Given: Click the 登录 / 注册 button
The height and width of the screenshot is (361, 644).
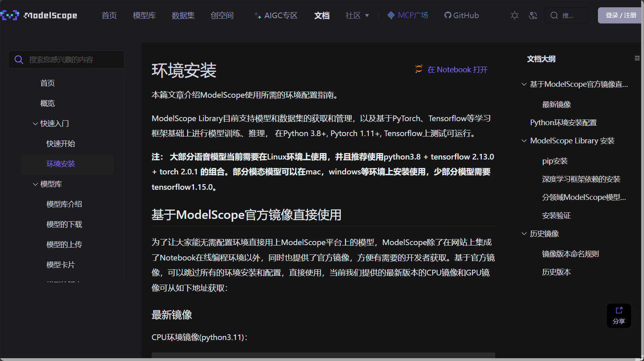Looking at the screenshot, I should pyautogui.click(x=621, y=15).
